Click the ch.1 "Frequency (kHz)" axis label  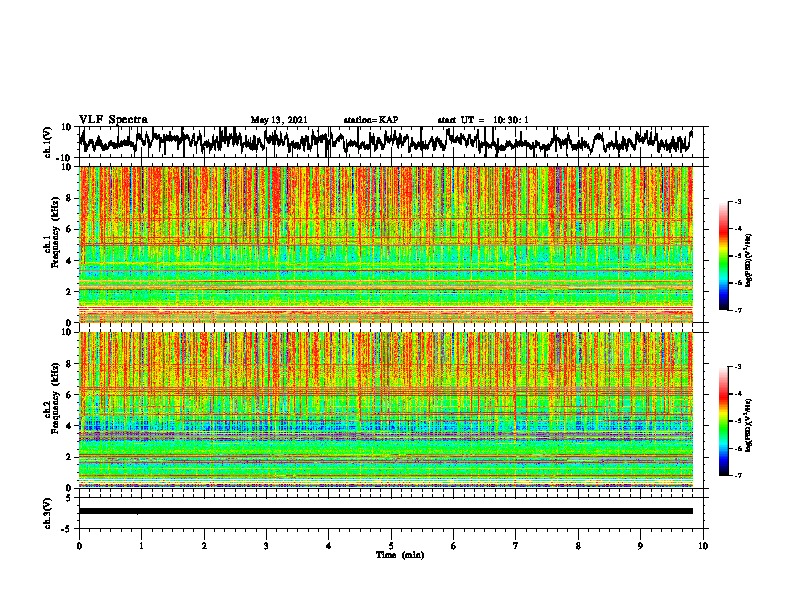tap(55, 232)
